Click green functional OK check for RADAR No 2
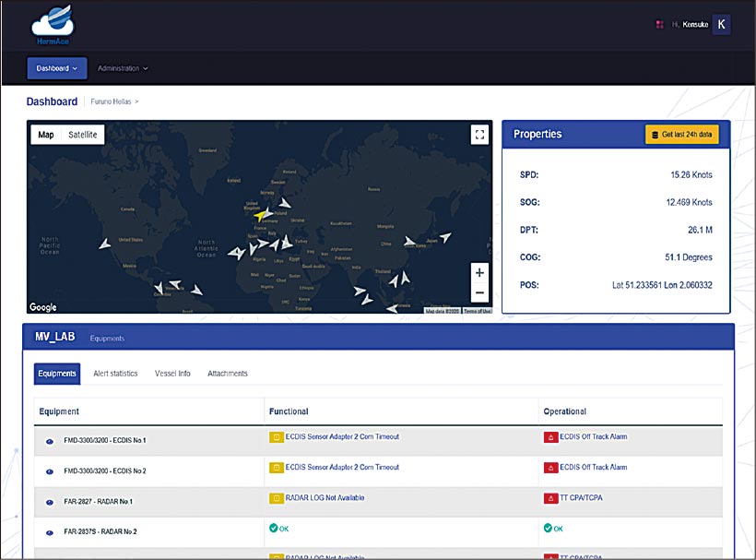Screen dimensions: 756x560 pos(274,528)
